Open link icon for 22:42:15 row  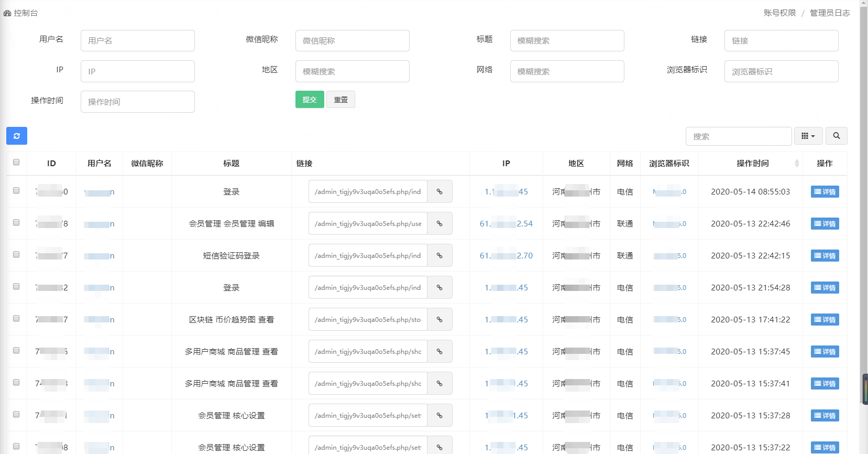[x=440, y=256]
